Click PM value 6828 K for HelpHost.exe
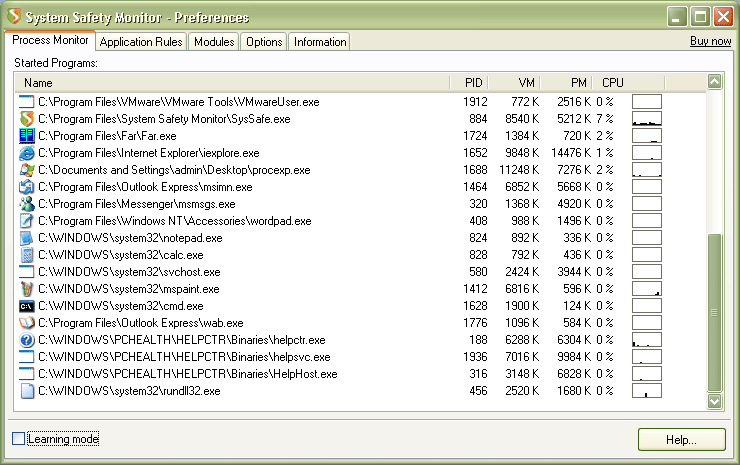Screen dimensions: 740x465 574,374
